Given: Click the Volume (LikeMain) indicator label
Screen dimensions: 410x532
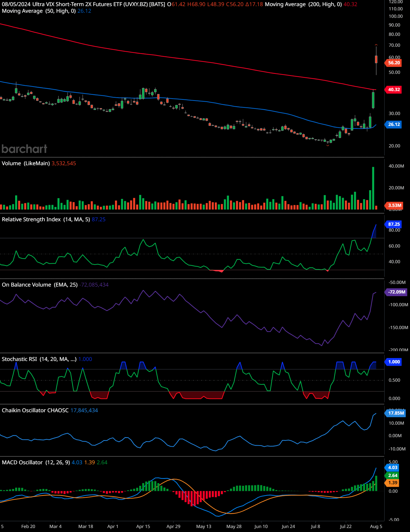Looking at the screenshot, I should [26, 163].
